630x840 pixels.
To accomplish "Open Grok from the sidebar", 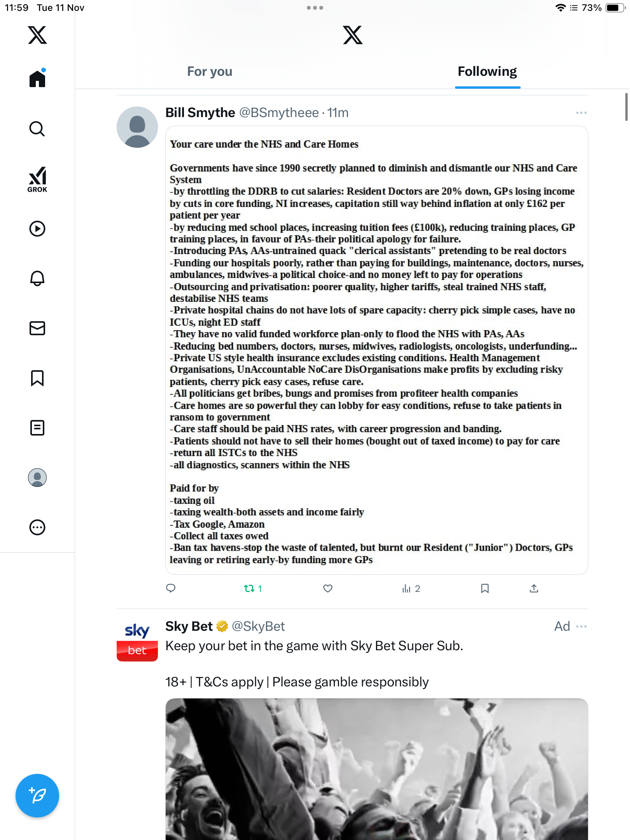I will [37, 179].
